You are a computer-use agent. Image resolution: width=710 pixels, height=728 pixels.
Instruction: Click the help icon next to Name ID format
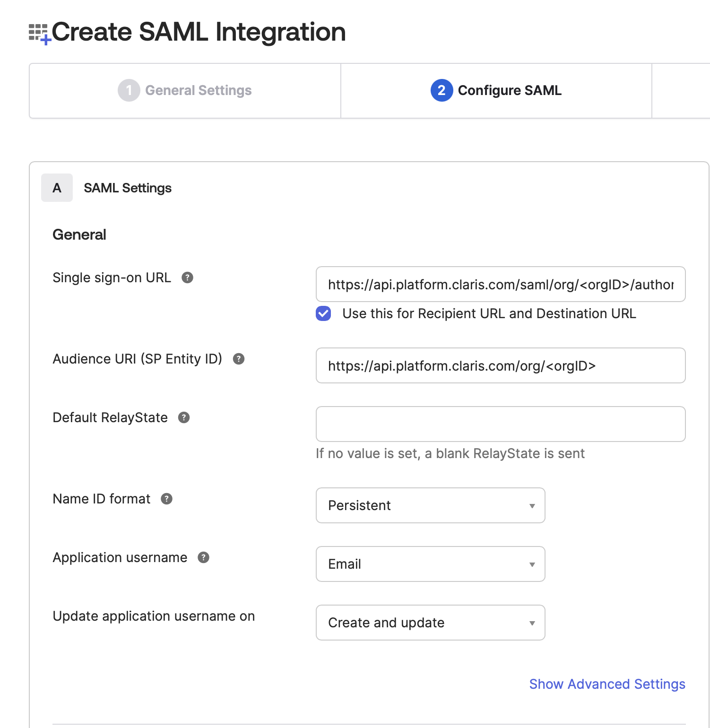[166, 499]
